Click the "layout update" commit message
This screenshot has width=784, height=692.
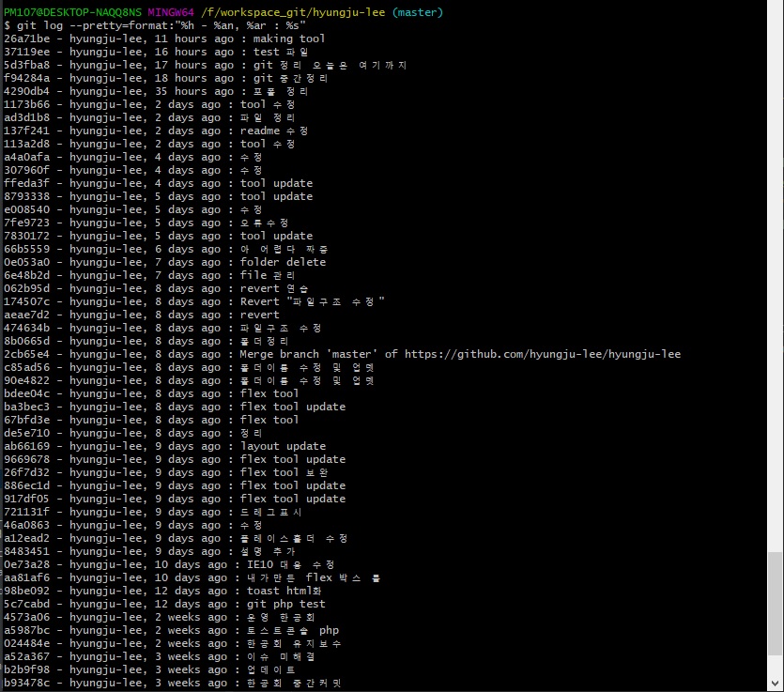(x=283, y=446)
